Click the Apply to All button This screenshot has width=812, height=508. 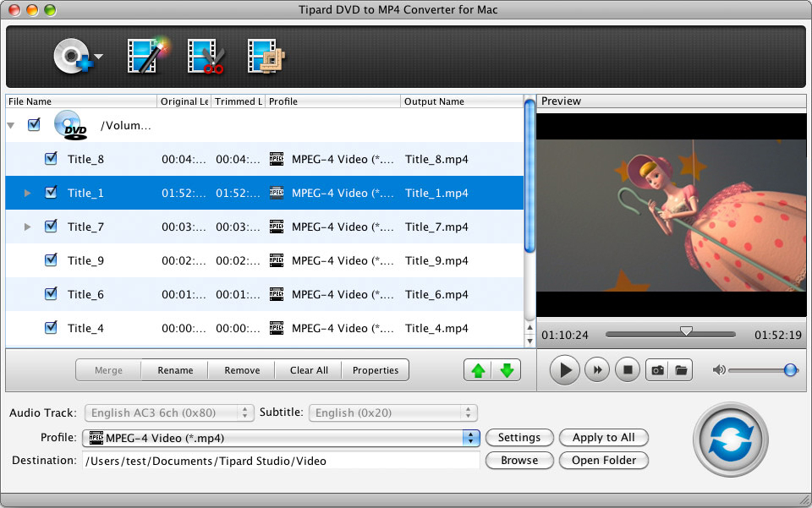pyautogui.click(x=603, y=438)
